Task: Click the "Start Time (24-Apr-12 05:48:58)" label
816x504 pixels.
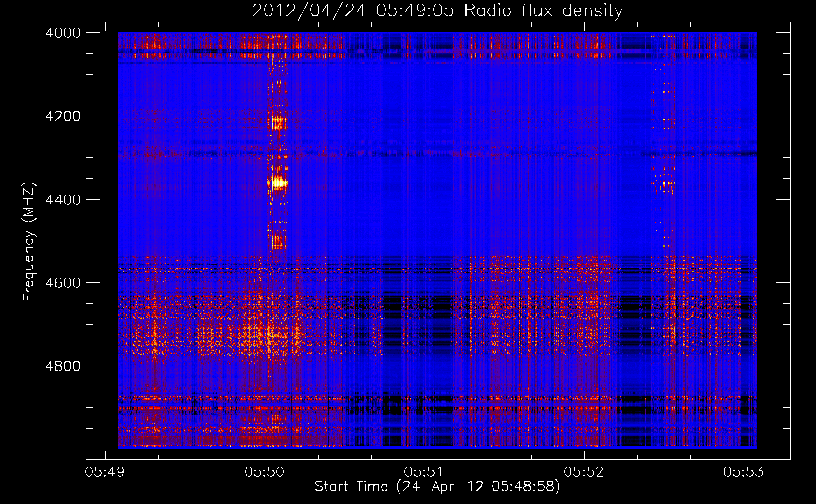Action: click(437, 487)
